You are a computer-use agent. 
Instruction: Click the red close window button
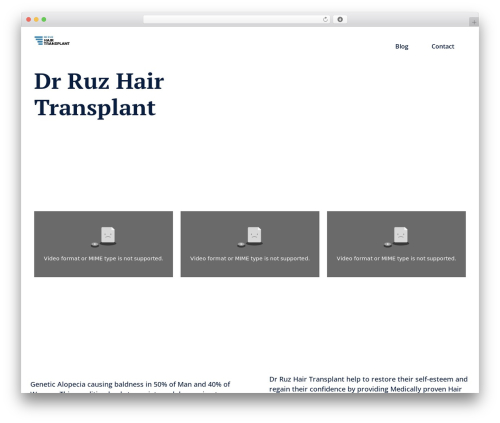pos(29,19)
